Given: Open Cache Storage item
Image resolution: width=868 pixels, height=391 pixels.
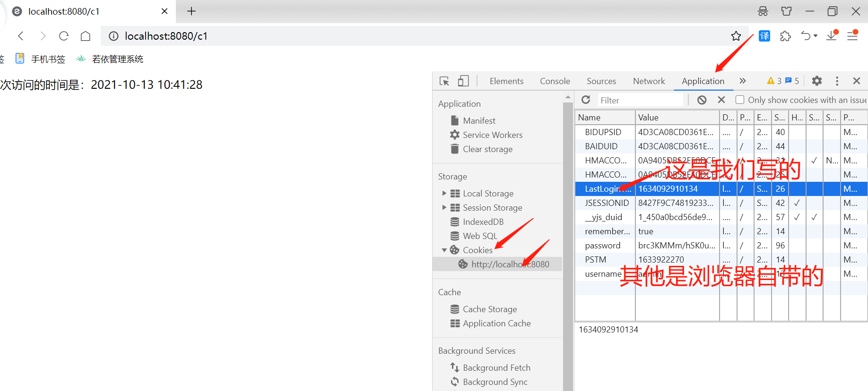Looking at the screenshot, I should click(x=484, y=309).
